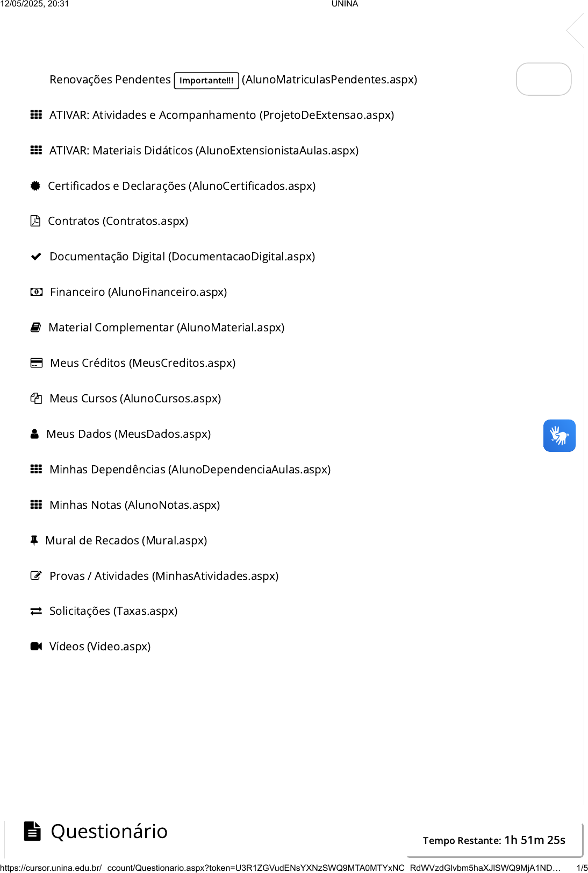
Task: Go to Minhas Notas page
Action: (x=134, y=505)
